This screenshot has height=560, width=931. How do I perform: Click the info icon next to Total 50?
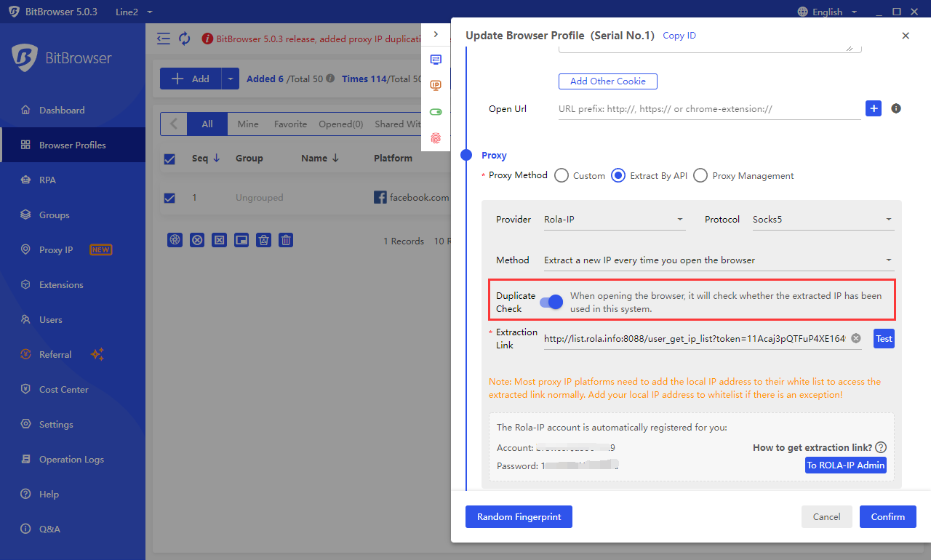click(330, 79)
